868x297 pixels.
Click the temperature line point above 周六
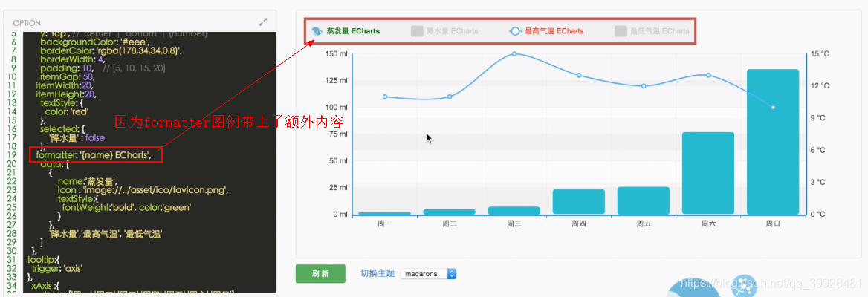708,75
